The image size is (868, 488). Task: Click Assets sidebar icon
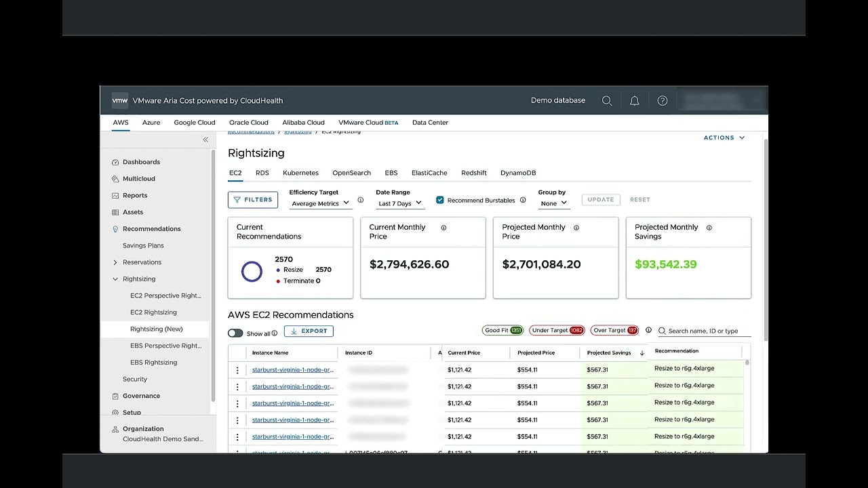(115, 212)
